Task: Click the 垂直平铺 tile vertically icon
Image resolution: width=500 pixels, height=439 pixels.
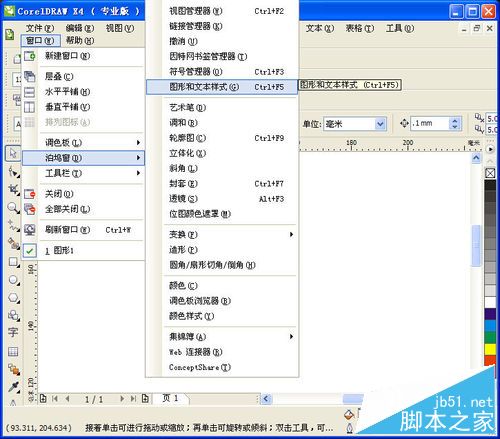Action: (x=29, y=107)
